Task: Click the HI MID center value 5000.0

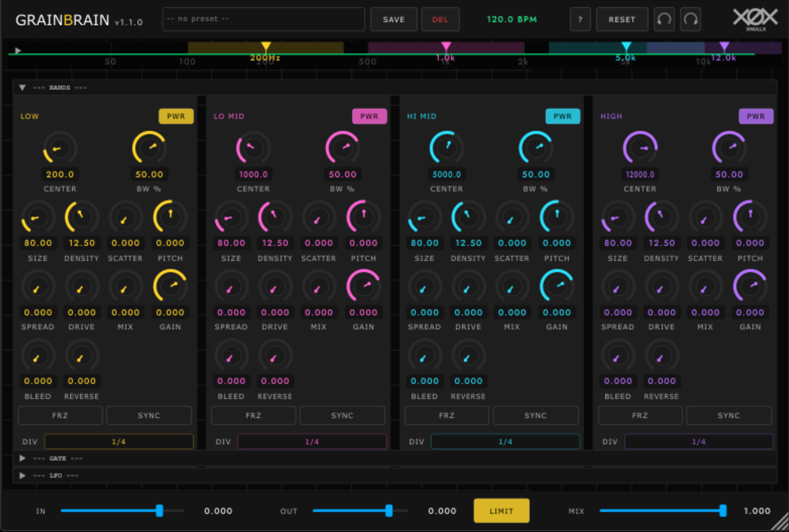Action: 447,175
